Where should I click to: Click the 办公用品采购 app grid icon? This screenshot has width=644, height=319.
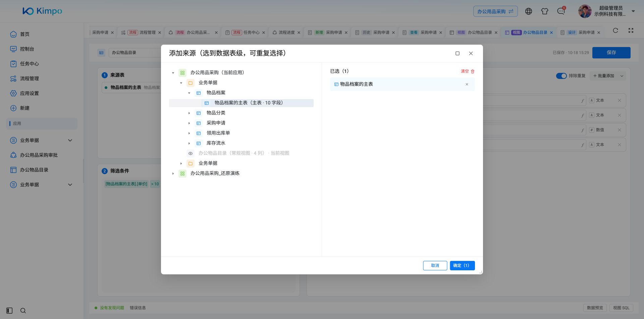[182, 73]
